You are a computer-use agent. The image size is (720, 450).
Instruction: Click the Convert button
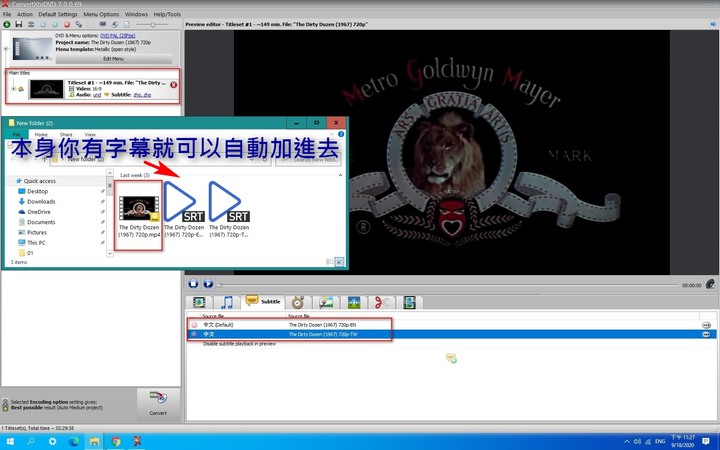coord(158,404)
